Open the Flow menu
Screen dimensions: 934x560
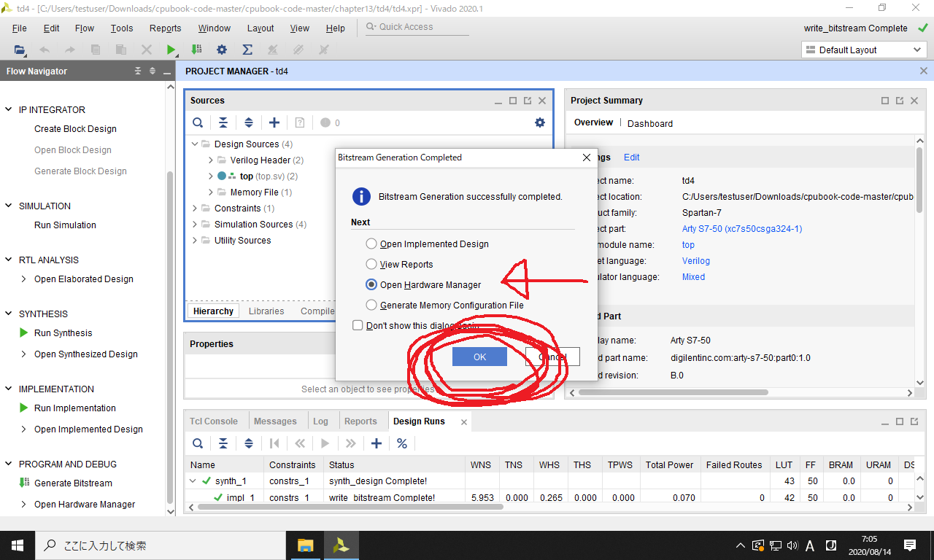tap(85, 28)
